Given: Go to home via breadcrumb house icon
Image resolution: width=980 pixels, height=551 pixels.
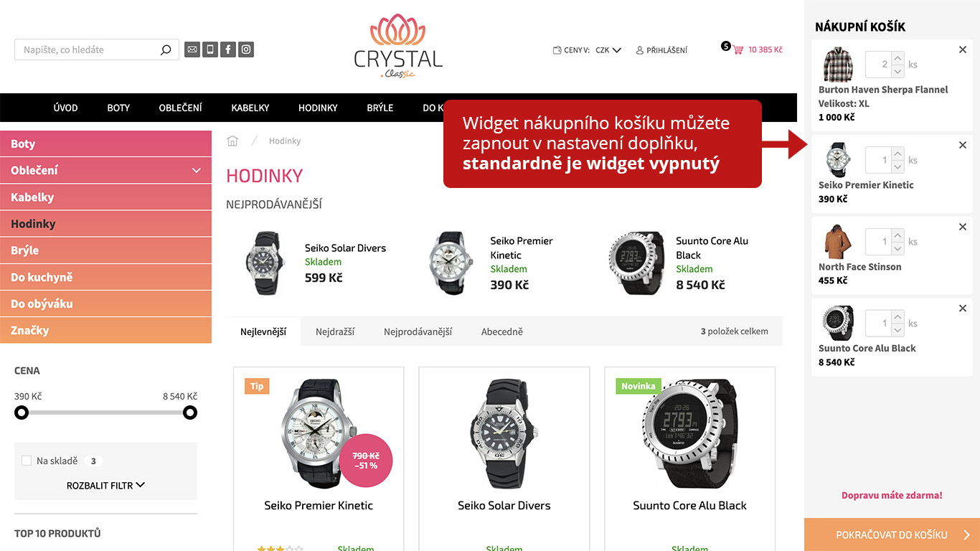Looking at the screenshot, I should point(232,141).
